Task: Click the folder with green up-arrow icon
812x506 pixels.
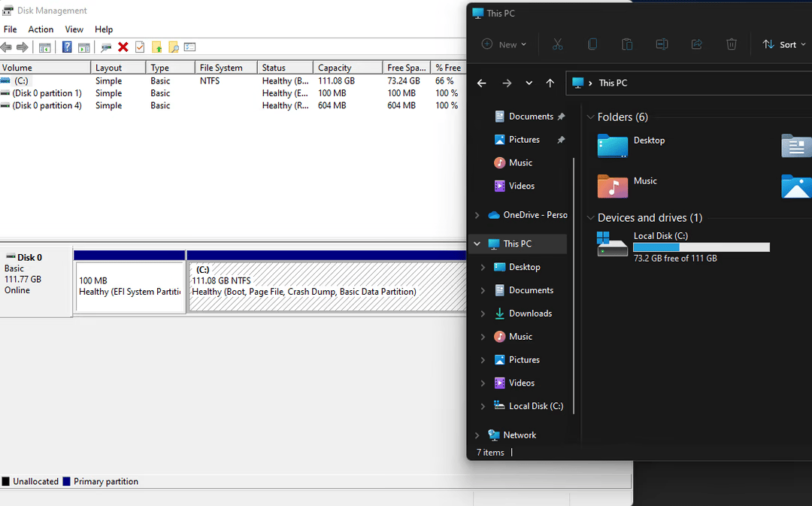Action: [x=157, y=47]
